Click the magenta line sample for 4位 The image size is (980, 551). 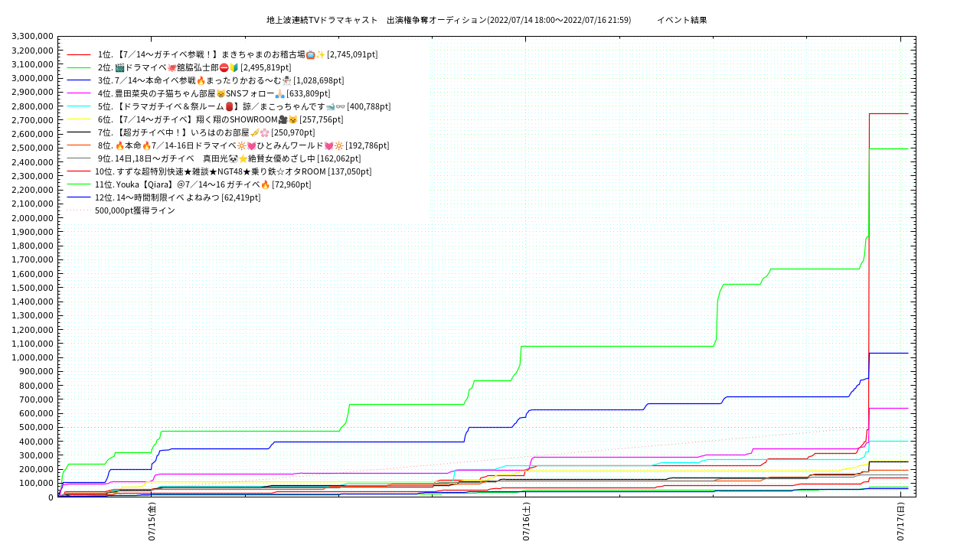tap(79, 94)
